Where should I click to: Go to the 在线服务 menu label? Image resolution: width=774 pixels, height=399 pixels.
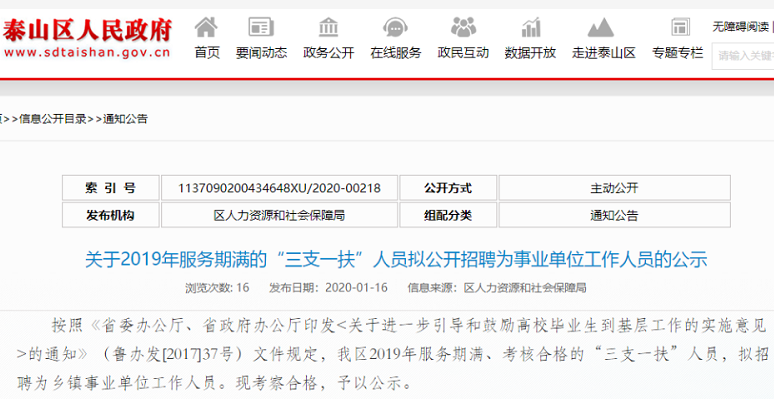point(395,52)
